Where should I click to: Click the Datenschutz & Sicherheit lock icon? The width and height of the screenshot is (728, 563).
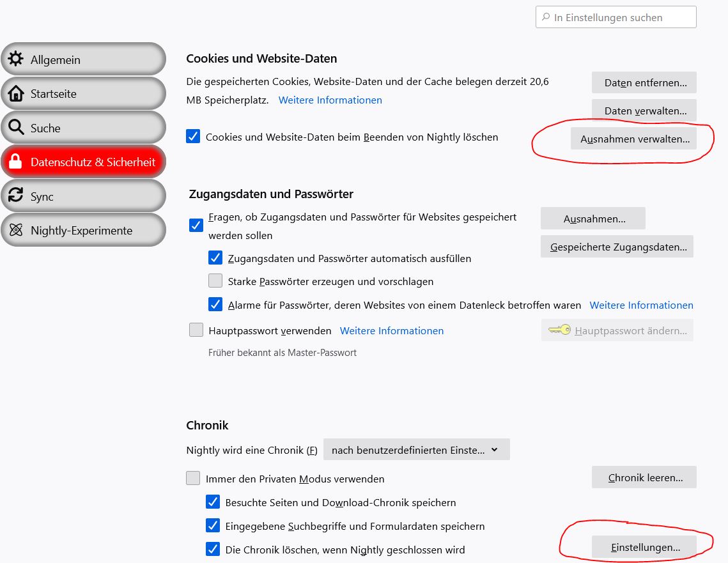point(16,162)
